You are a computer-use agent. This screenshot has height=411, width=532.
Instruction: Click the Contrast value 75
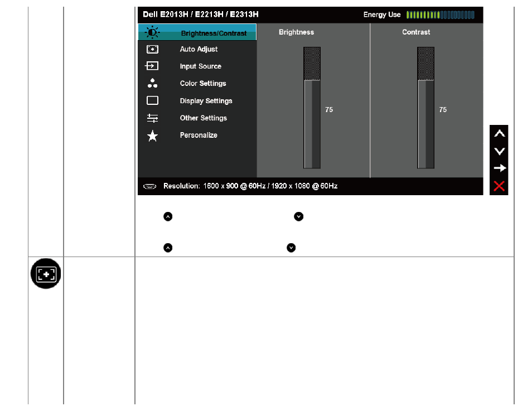pyautogui.click(x=443, y=110)
